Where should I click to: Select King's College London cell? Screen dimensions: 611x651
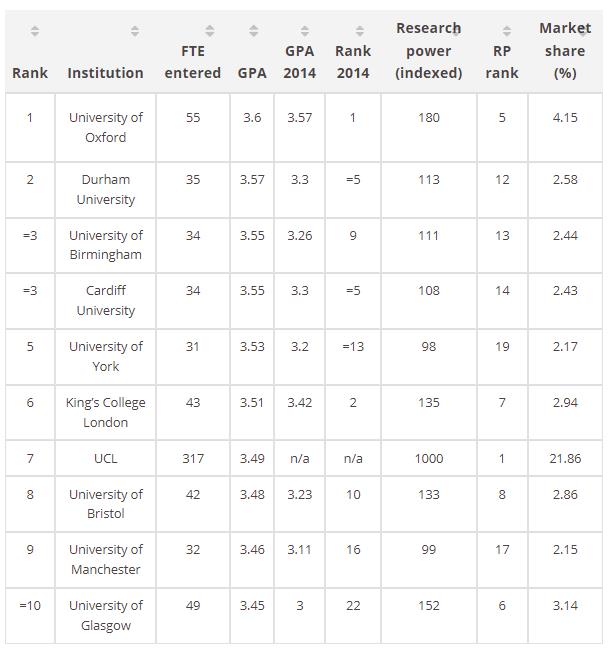click(105, 412)
